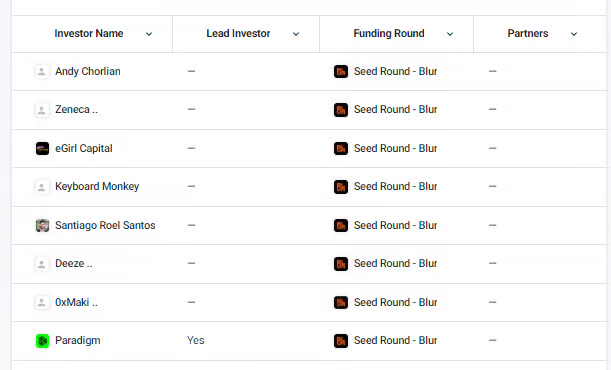Click the eGirl Capital logo icon
Image resolution: width=611 pixels, height=370 pixels.
42,148
